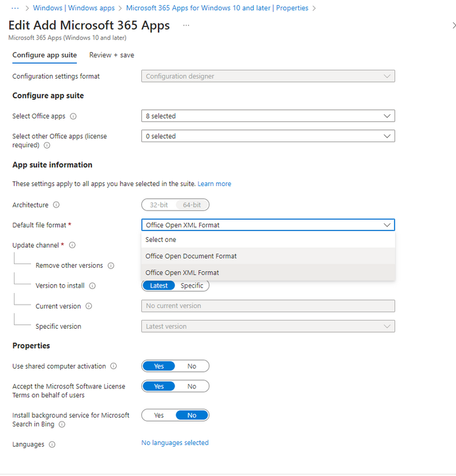Click the Properties section heading
The height and width of the screenshot is (476, 456).
pos(31,346)
